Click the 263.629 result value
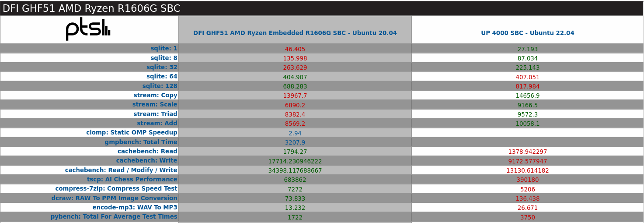 click(x=295, y=68)
